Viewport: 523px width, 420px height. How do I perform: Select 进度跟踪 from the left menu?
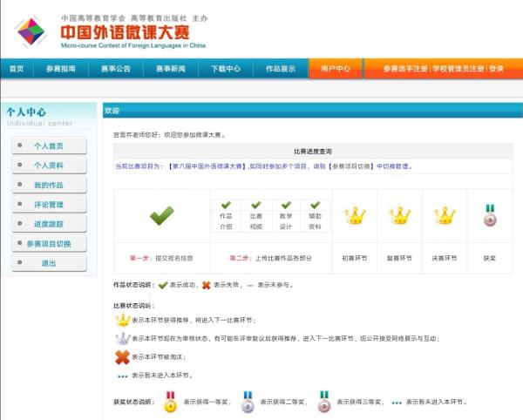pyautogui.click(x=49, y=225)
